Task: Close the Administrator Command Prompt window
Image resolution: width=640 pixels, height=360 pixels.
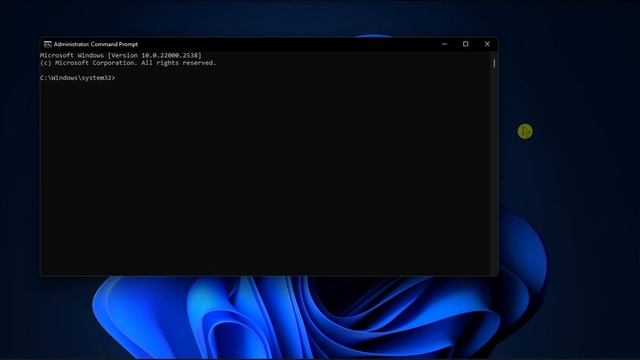Action: pyautogui.click(x=487, y=44)
